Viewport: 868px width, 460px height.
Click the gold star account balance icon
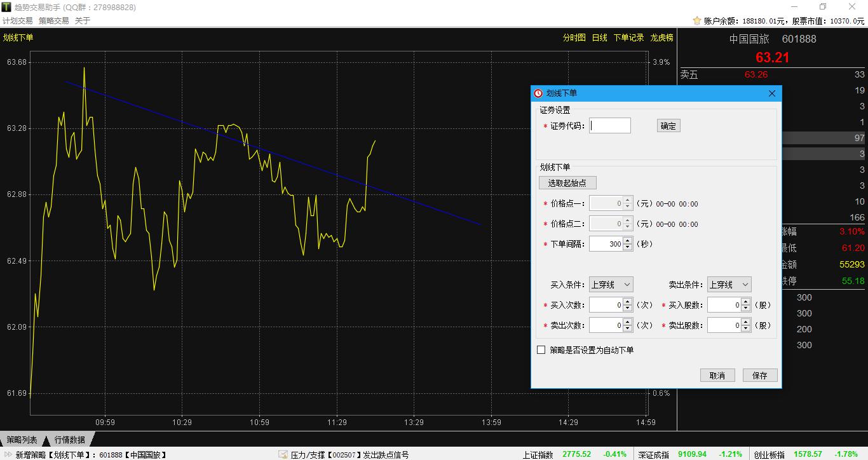click(697, 21)
